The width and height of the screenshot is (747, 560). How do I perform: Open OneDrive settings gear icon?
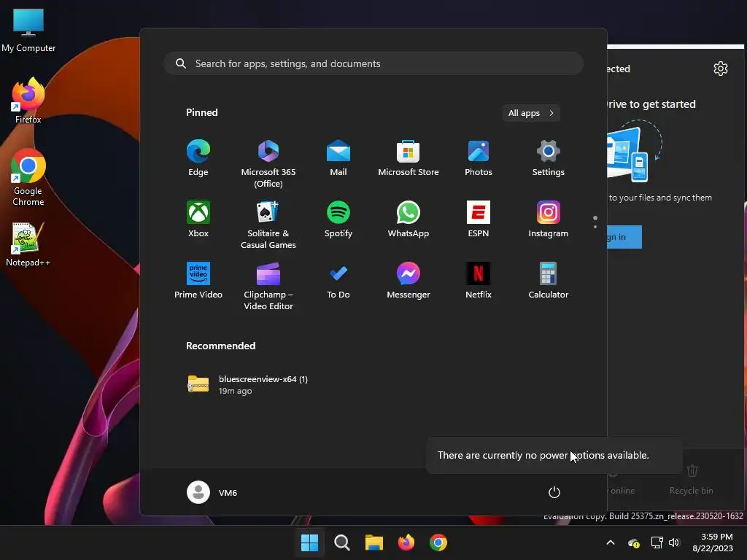720,69
